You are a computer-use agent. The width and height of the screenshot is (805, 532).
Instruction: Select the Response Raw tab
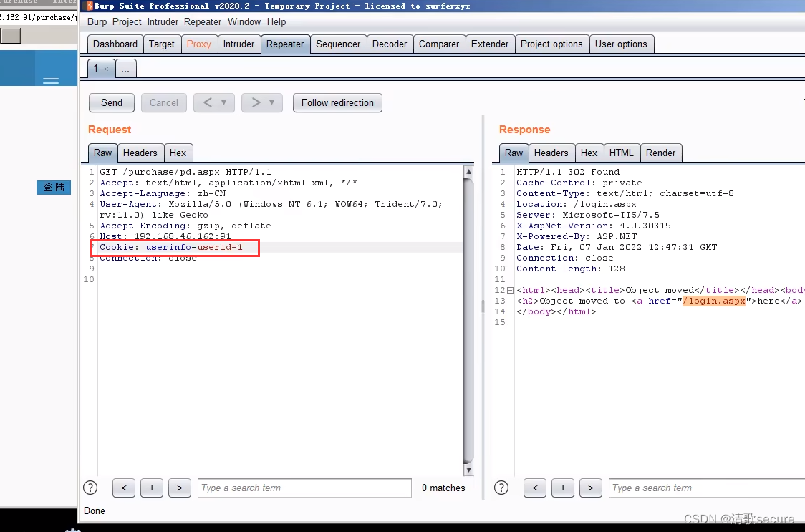pyautogui.click(x=514, y=153)
